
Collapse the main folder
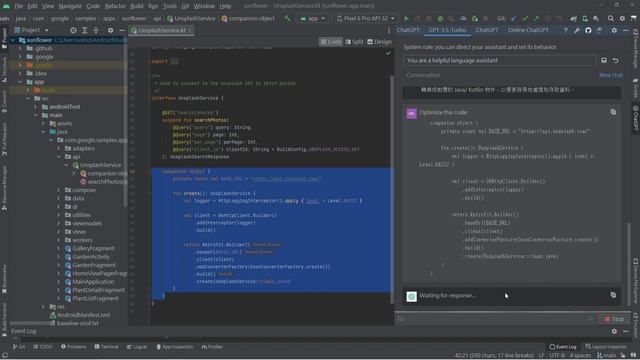click(x=36, y=115)
